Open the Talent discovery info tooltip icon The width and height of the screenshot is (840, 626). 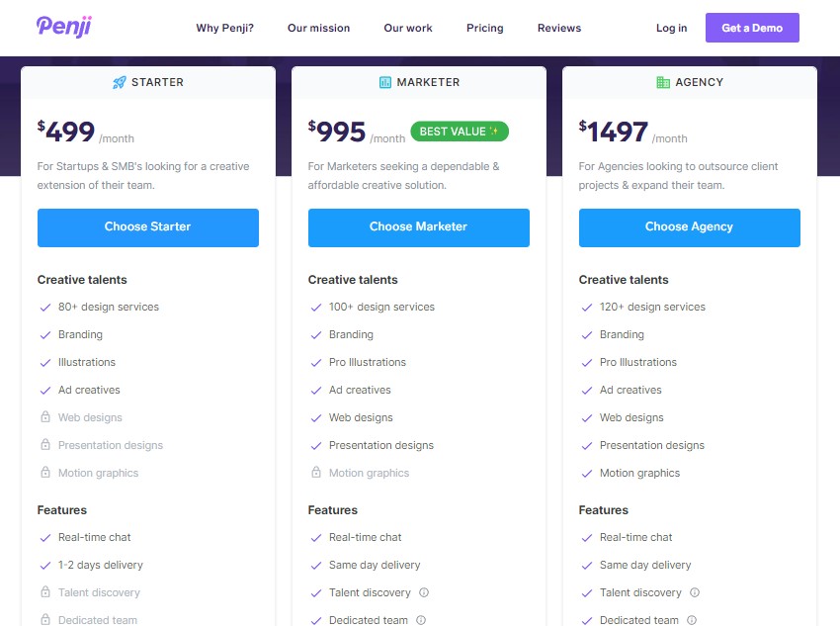click(423, 592)
